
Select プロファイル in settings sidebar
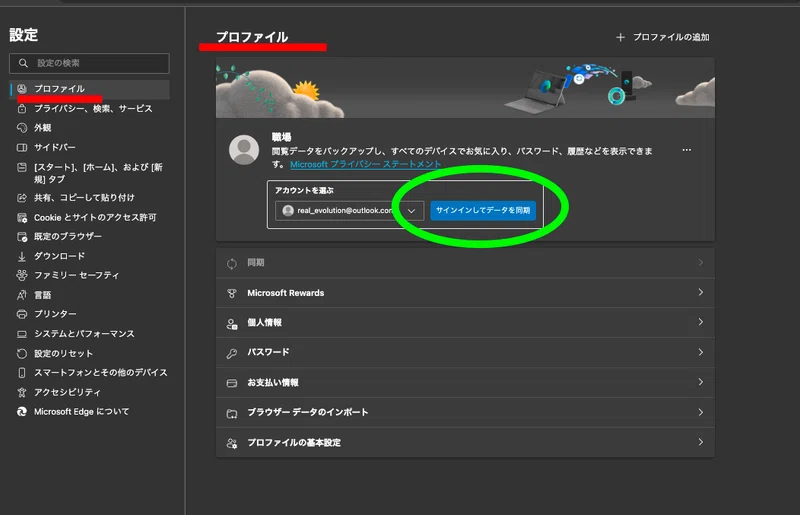point(90,89)
